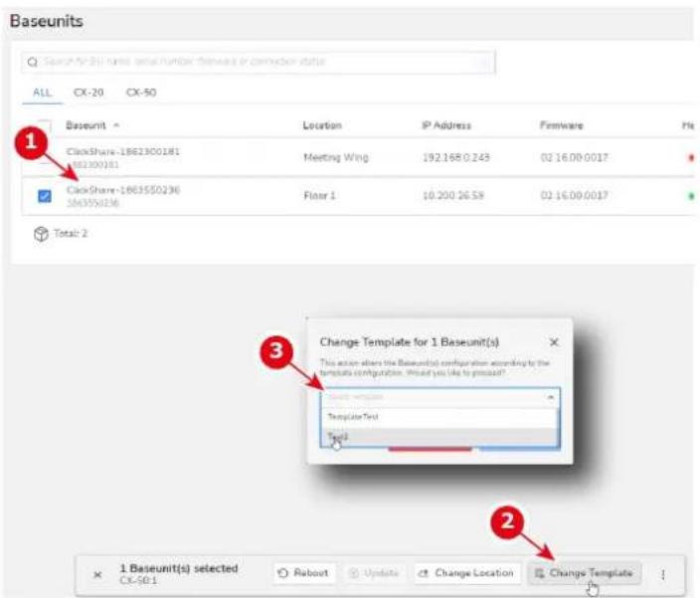Viewport: 700px width, 598px height.
Task: Click firmware value in Meeting Wing row
Action: (574, 157)
